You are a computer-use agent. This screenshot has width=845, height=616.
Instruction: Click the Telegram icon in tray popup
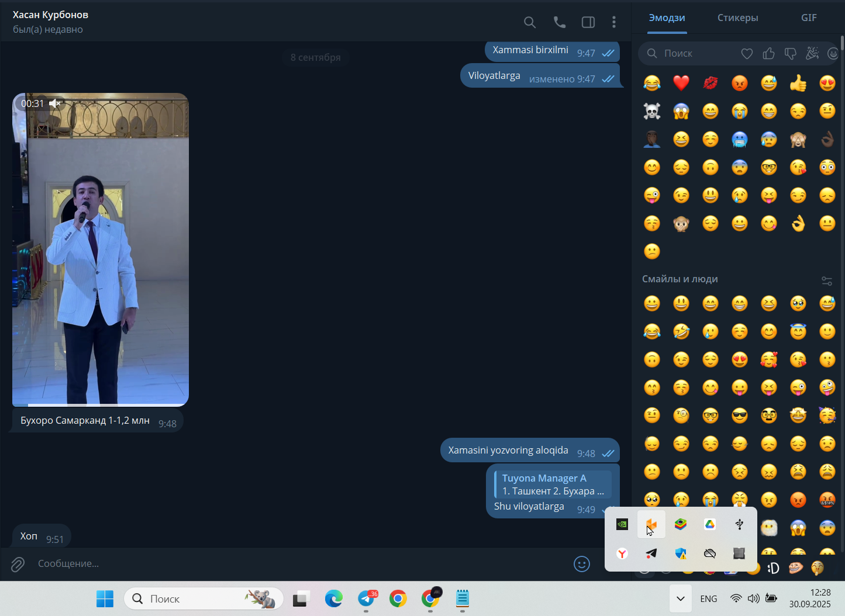click(651, 553)
